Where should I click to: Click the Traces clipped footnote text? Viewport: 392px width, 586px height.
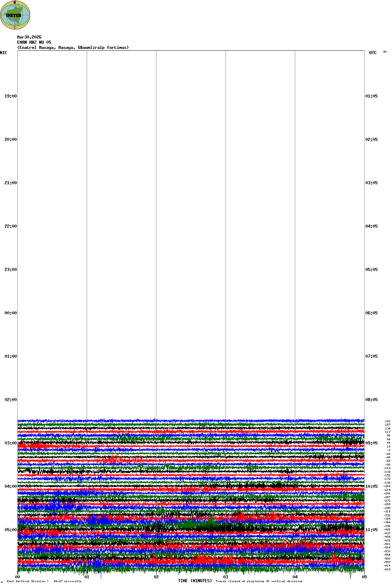coord(259,581)
